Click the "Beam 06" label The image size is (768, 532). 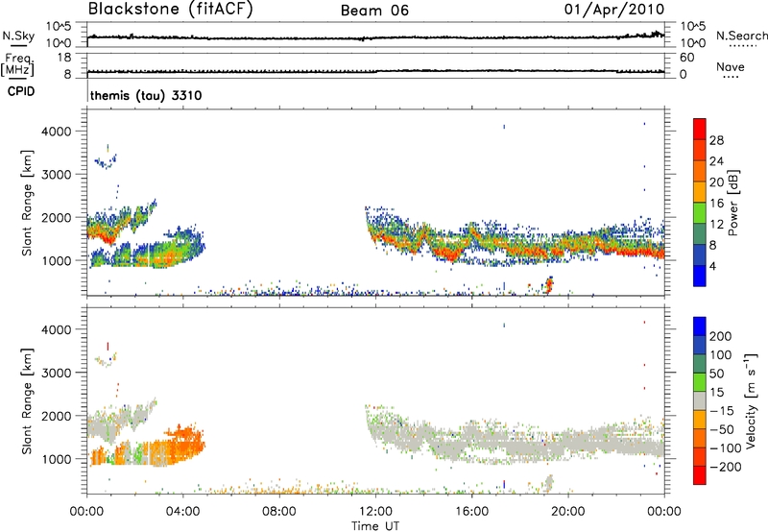[374, 11]
